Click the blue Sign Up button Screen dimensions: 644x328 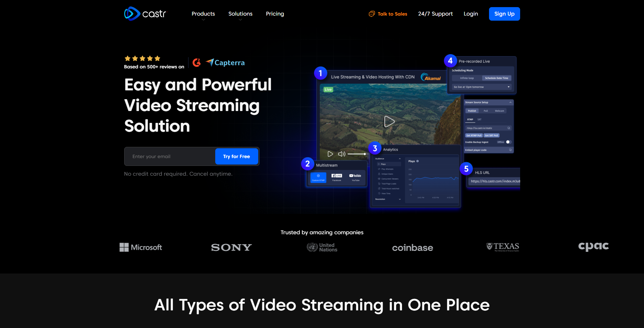point(504,14)
